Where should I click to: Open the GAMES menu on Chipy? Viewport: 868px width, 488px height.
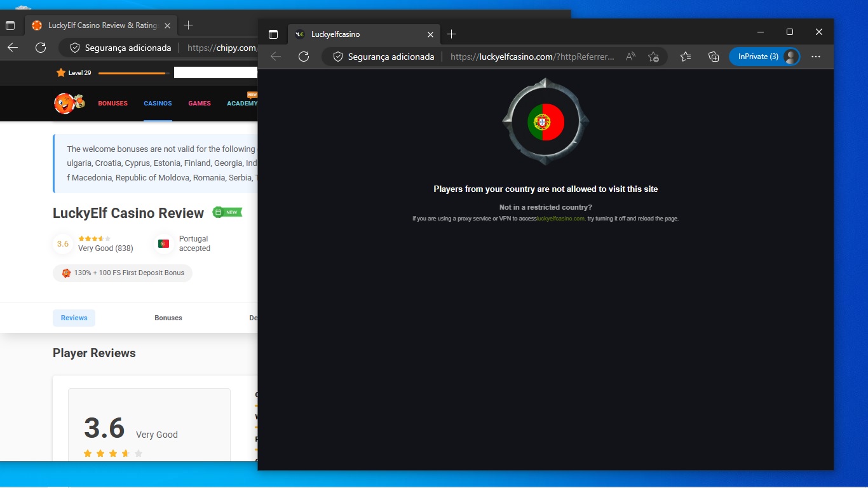coord(199,104)
